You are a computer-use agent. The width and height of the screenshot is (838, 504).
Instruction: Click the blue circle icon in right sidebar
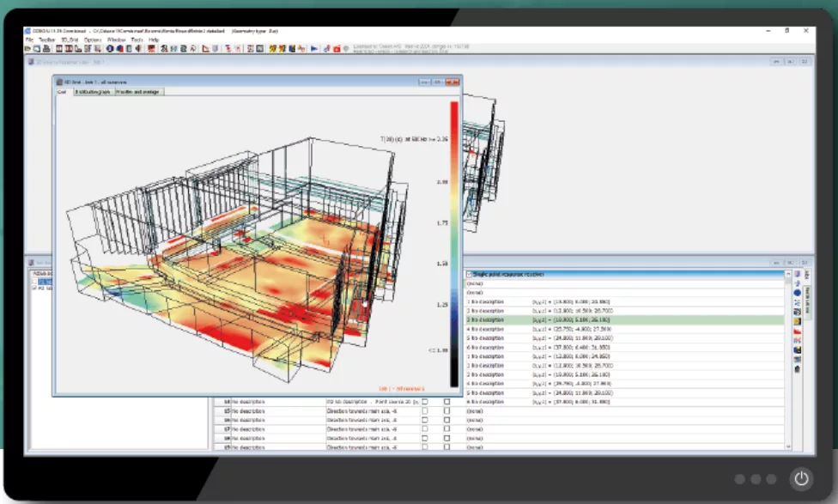point(798,292)
